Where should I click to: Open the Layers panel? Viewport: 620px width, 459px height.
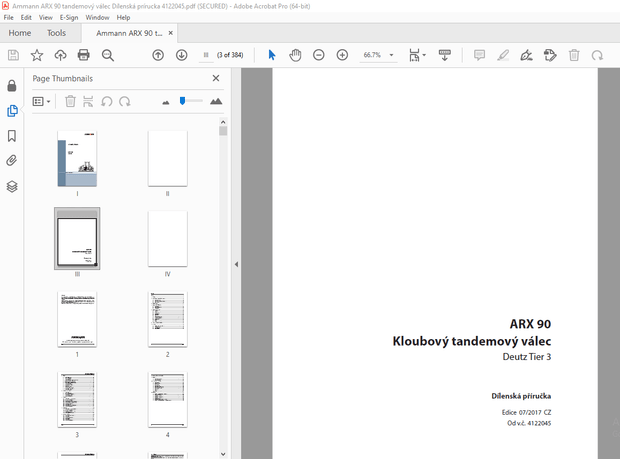tap(12, 186)
